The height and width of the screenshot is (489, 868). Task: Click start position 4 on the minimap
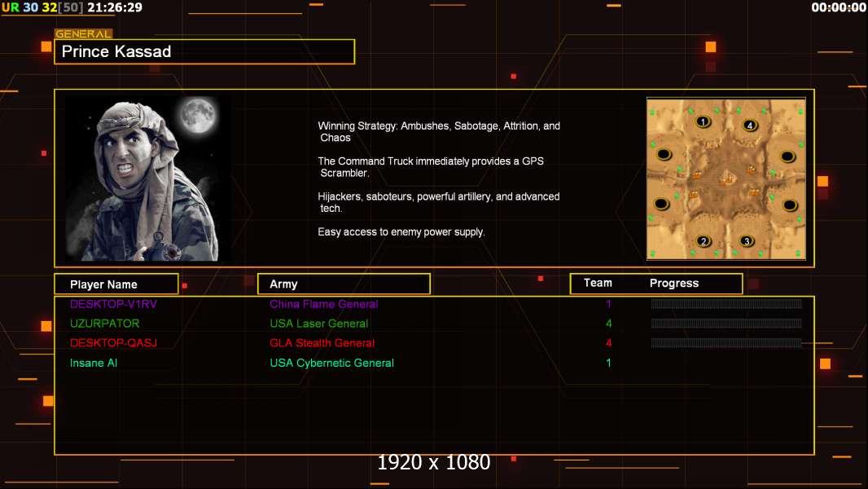click(x=750, y=126)
